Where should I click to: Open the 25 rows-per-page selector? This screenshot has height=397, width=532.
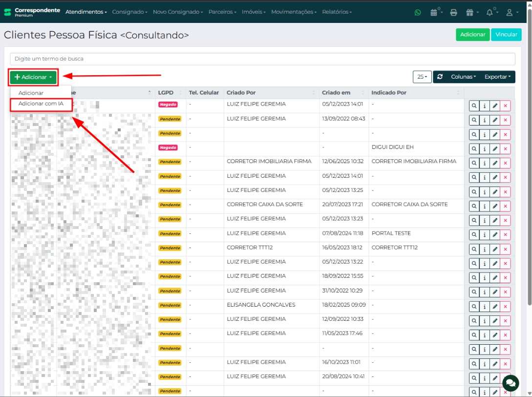[x=422, y=77]
